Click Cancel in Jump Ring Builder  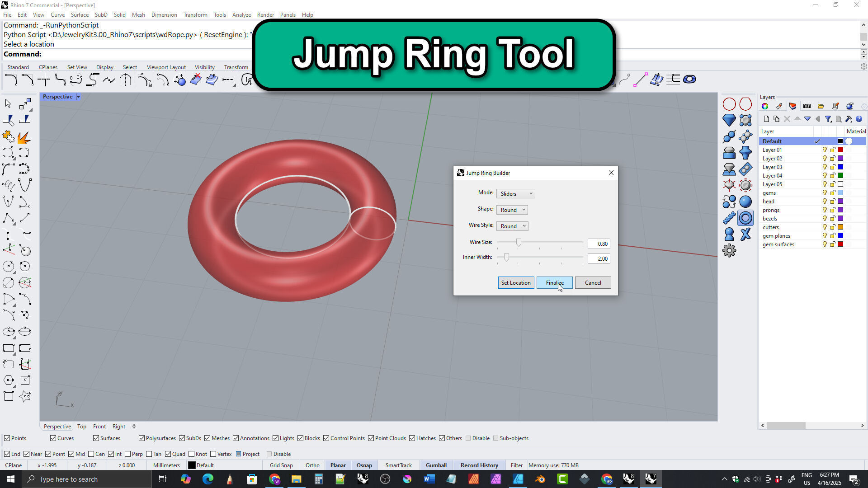click(x=593, y=283)
